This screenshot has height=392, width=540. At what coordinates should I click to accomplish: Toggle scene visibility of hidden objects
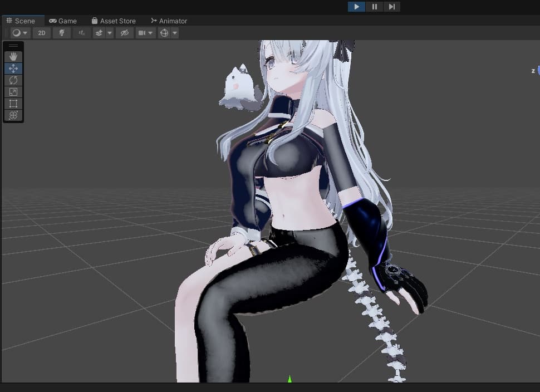(124, 33)
